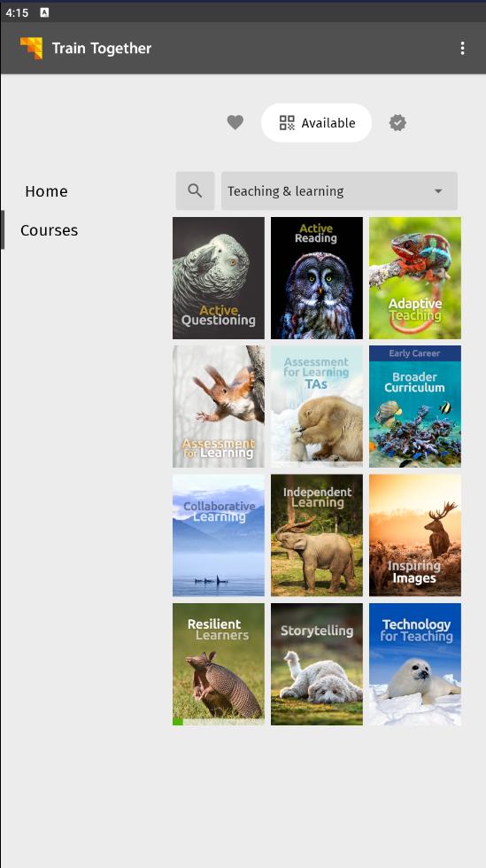Launch the Independent Learning elephant course

tap(317, 535)
